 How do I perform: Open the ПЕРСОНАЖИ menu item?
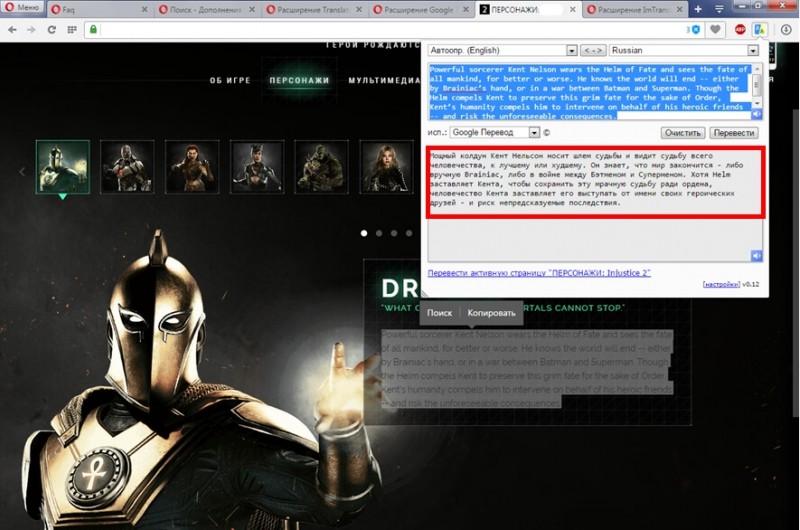pyautogui.click(x=299, y=81)
